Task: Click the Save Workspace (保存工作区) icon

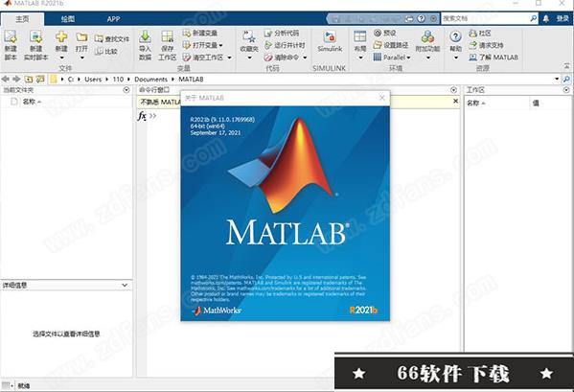Action: click(168, 36)
